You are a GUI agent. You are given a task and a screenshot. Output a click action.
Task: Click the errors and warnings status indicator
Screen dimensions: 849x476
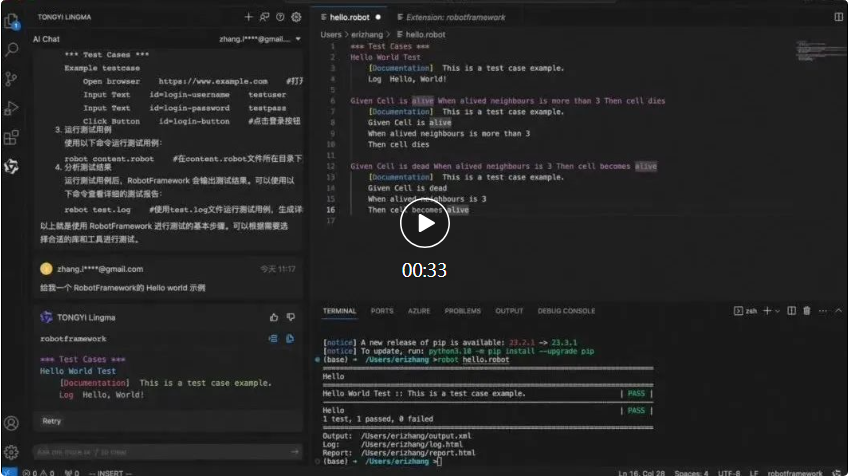click(38, 473)
